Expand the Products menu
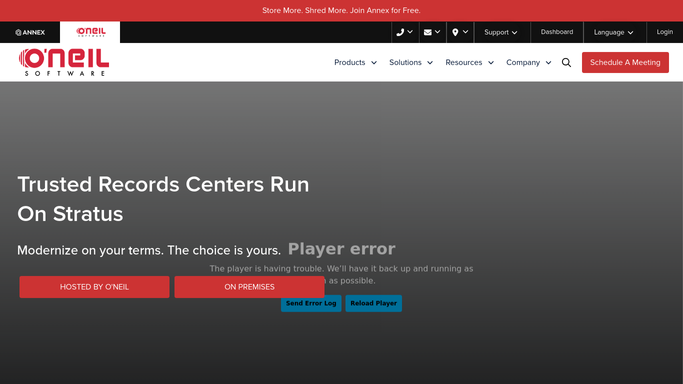683x384 pixels. [355, 63]
